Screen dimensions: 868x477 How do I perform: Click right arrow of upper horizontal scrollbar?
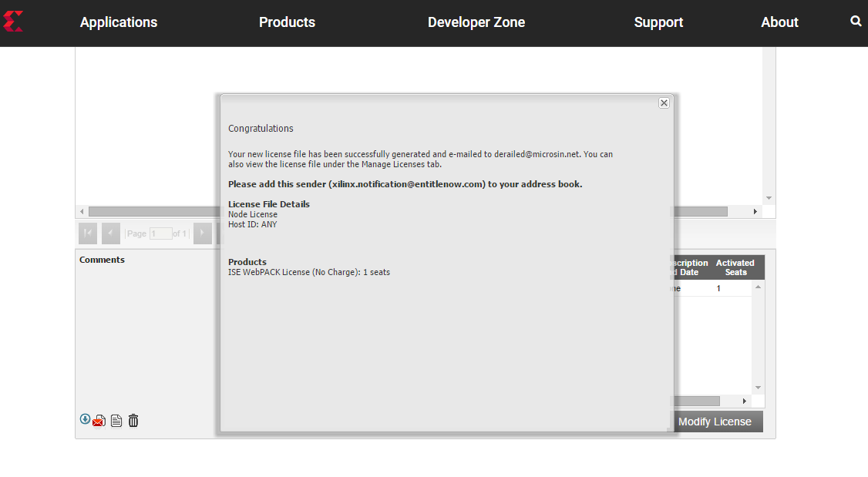tap(755, 211)
